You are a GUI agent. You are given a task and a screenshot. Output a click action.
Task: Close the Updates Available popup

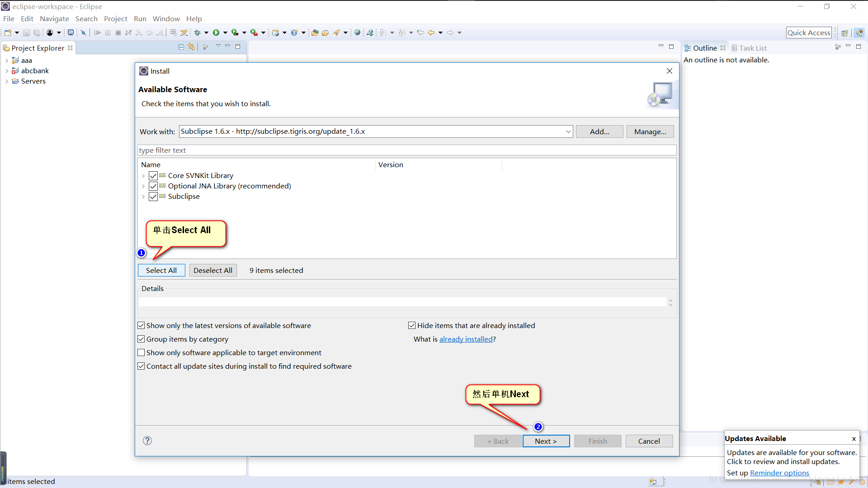coord(854,439)
